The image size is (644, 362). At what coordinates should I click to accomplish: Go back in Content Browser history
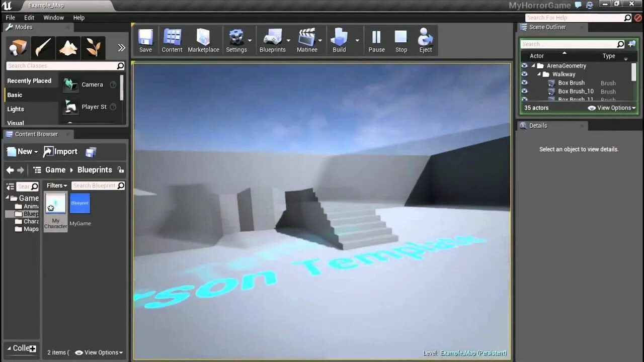click(x=10, y=170)
